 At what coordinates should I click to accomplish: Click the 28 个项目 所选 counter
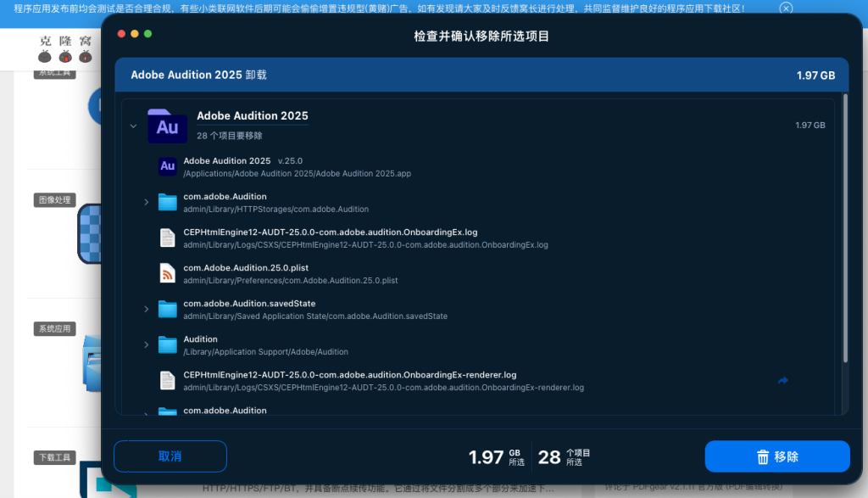(x=564, y=457)
